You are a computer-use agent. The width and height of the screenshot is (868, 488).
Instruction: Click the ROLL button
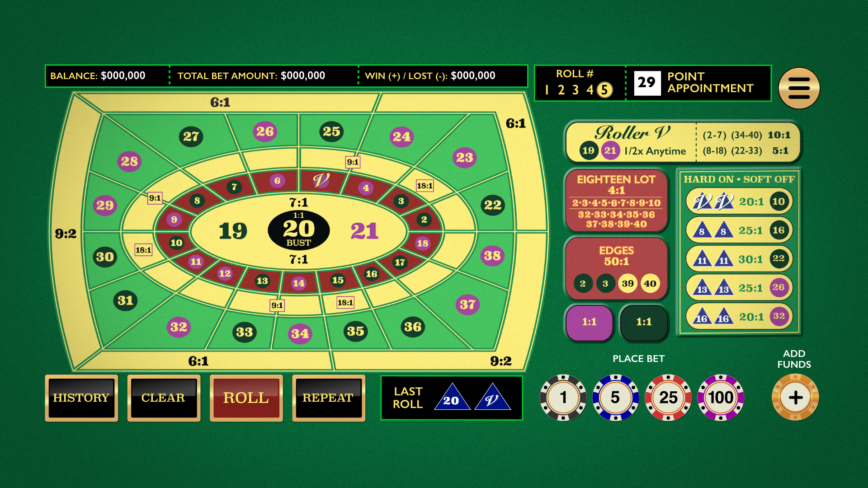[x=246, y=398]
